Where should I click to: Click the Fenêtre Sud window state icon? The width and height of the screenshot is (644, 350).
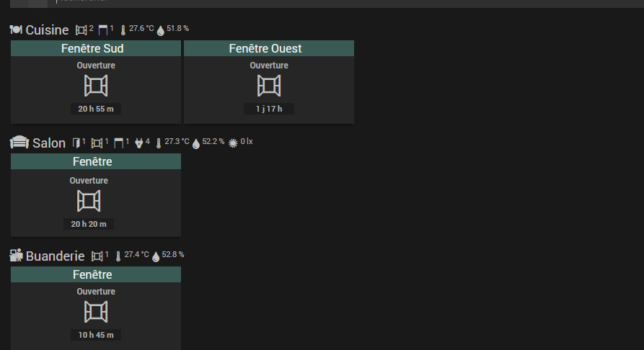click(96, 86)
